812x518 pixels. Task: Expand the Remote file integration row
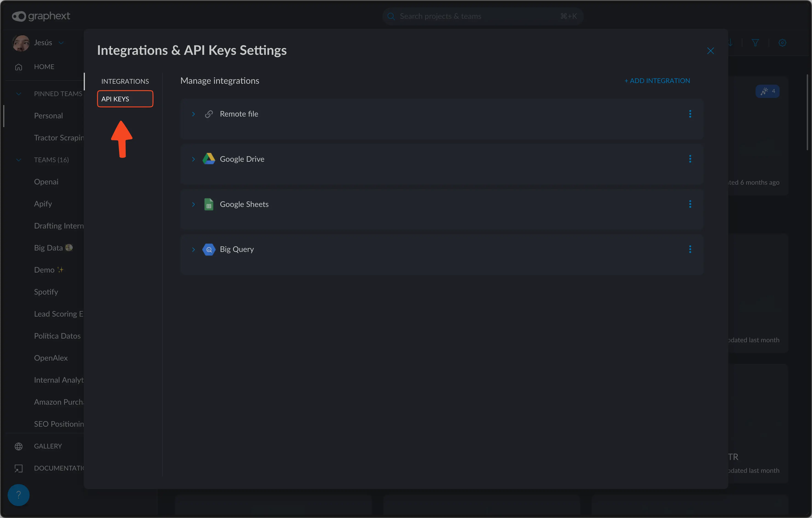[x=193, y=114]
